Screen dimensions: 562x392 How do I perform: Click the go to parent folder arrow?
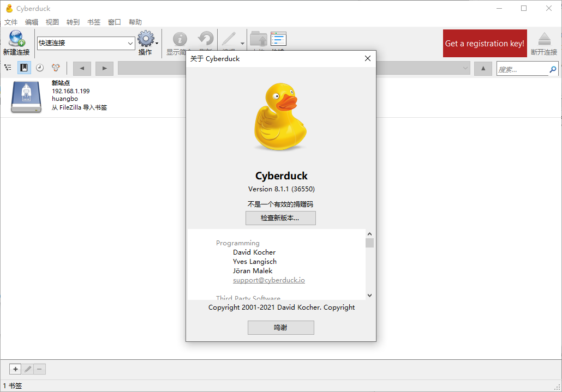[483, 68]
